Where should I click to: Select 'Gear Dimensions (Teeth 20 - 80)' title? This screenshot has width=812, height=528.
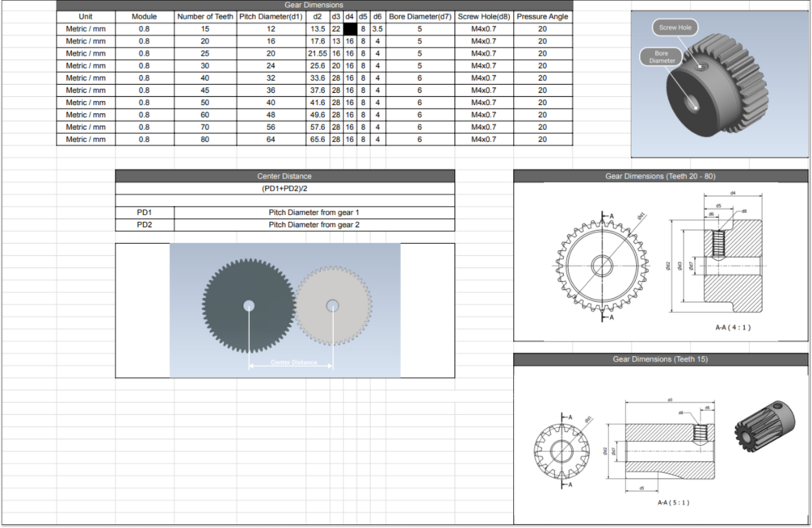(660, 176)
